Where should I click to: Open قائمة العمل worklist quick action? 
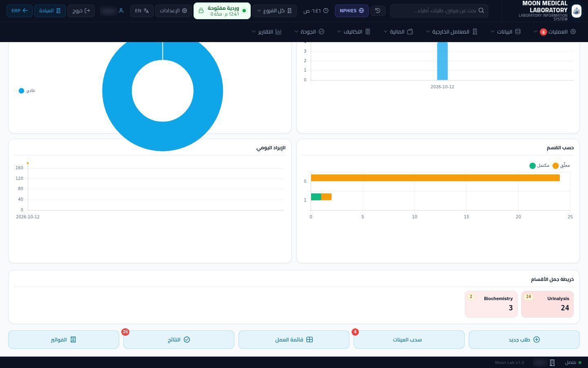pos(294,340)
